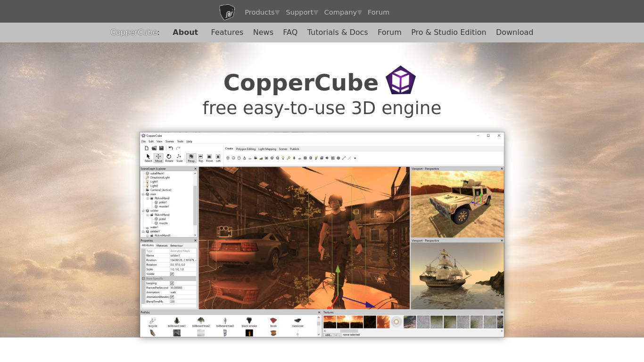This screenshot has height=362, width=644.
Task: Select the first sunset texture thumbnail
Action: [x=330, y=322]
